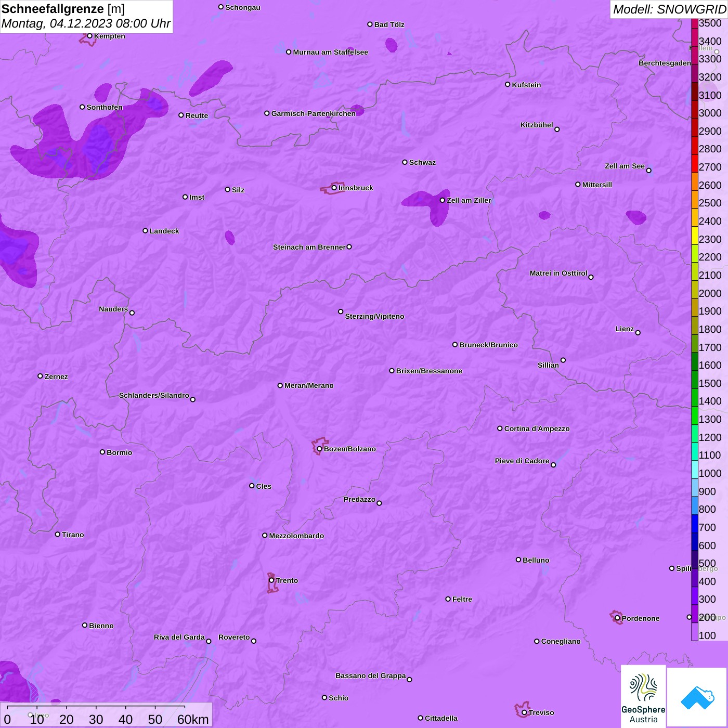The image size is (728, 728).
Task: Click the 'Matrei in Osttirol' label
Action: pos(558,273)
